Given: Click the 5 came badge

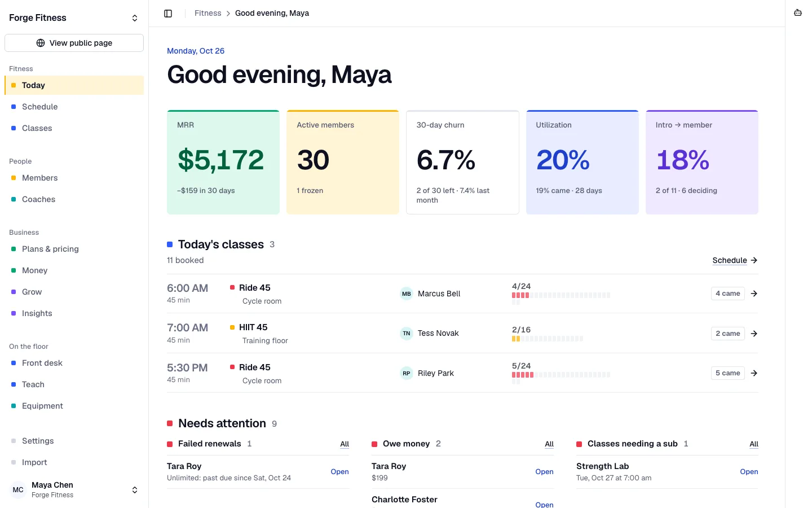Looking at the screenshot, I should [727, 373].
